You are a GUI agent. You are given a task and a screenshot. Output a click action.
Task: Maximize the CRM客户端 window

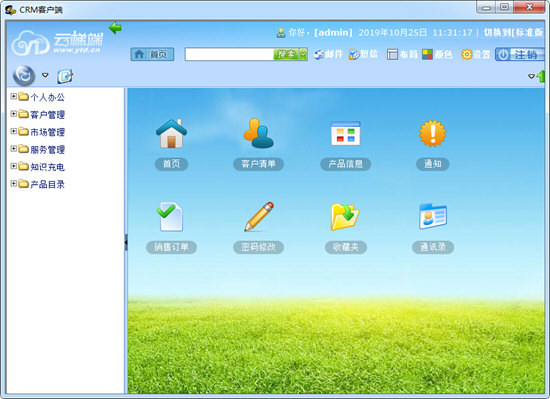[504, 7]
